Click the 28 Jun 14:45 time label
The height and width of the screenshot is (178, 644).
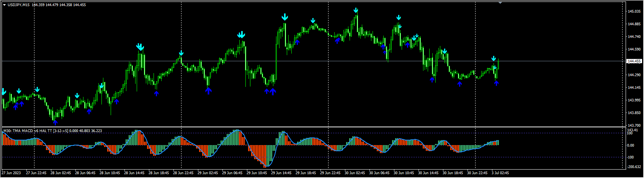tap(134, 173)
